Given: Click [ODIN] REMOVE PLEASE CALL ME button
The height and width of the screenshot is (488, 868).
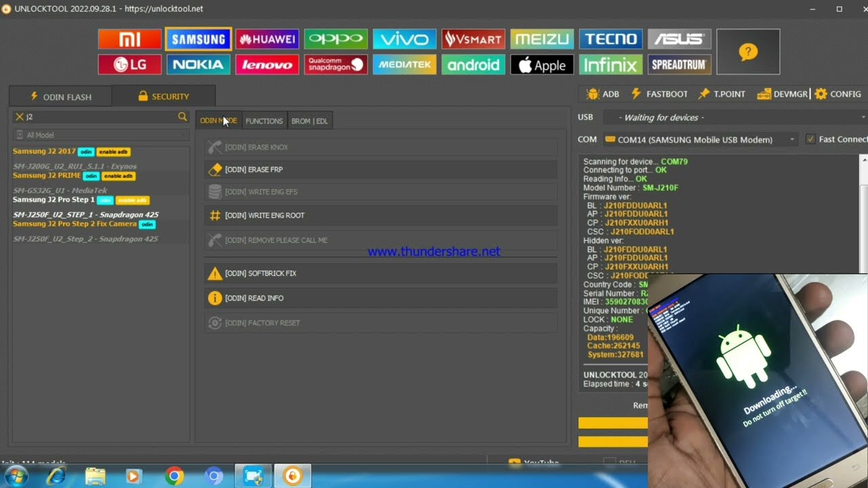Looking at the screenshot, I should pos(380,240).
